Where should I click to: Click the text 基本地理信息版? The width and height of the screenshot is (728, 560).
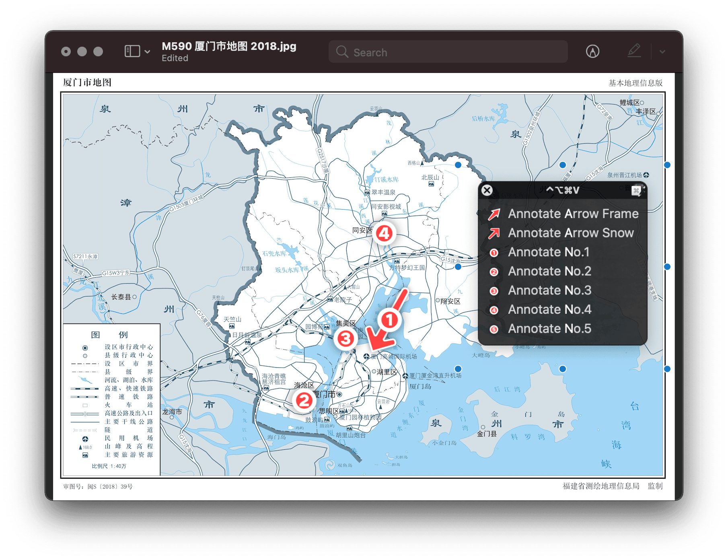pyautogui.click(x=635, y=83)
